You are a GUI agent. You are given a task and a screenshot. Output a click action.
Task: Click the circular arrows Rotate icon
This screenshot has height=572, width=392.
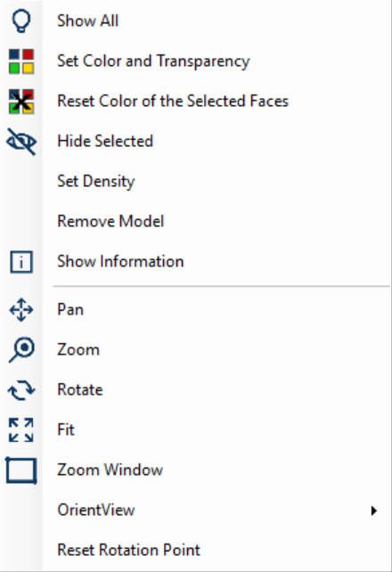coord(21,390)
